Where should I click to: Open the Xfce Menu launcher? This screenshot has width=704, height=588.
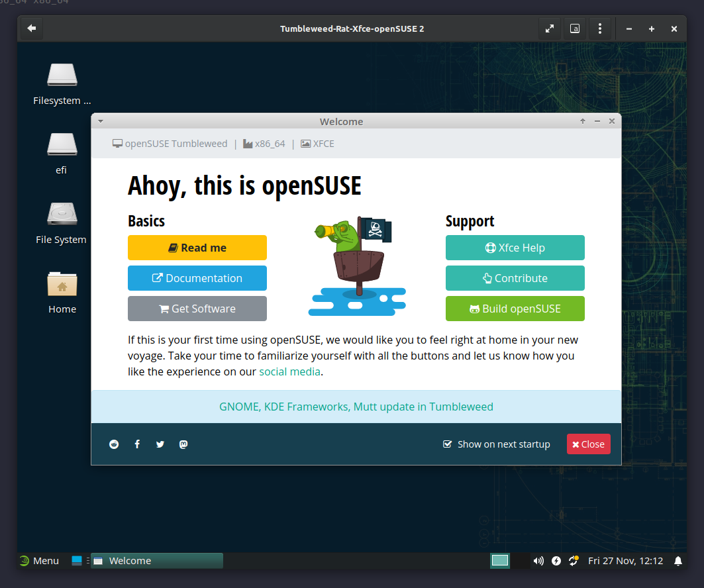(39, 561)
